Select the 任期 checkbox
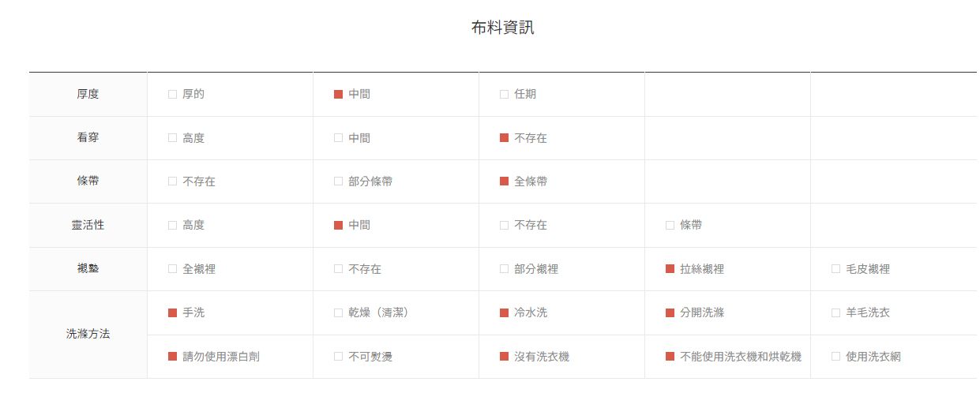The image size is (980, 404). click(504, 94)
